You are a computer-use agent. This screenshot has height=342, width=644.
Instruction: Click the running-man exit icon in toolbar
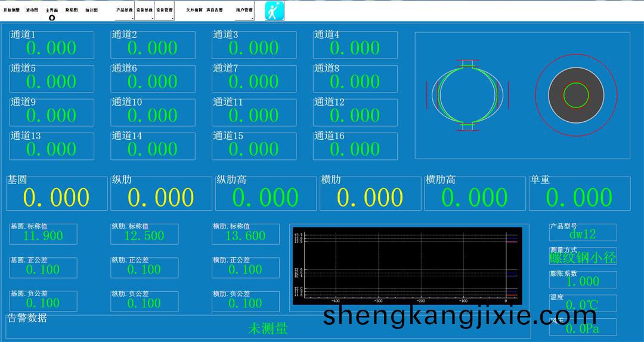point(274,11)
